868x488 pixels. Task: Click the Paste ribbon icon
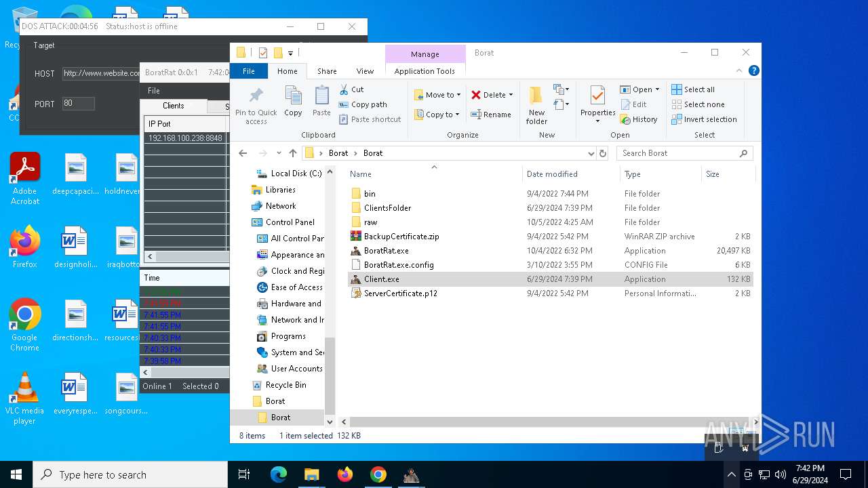coord(321,102)
